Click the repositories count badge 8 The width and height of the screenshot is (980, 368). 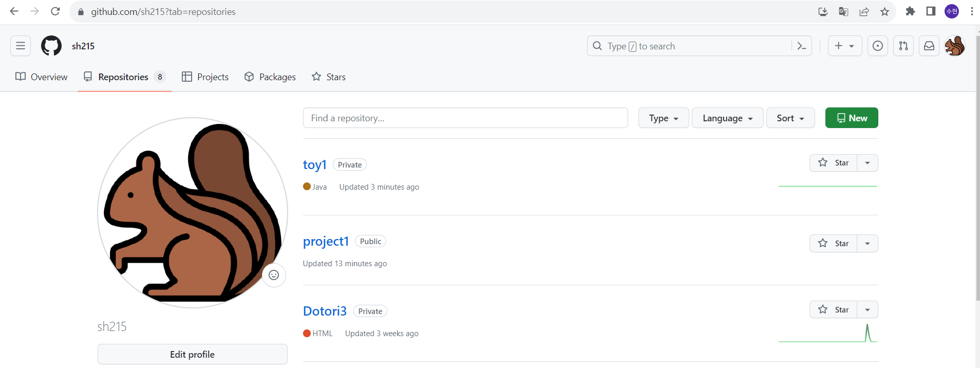coord(160,77)
